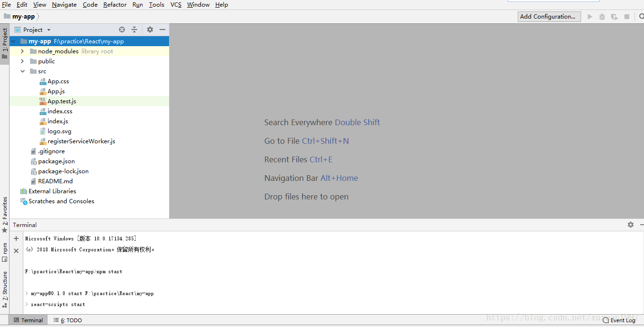Expand the node_modules folder
Viewport: 644px width, 327px height.
tap(22, 51)
